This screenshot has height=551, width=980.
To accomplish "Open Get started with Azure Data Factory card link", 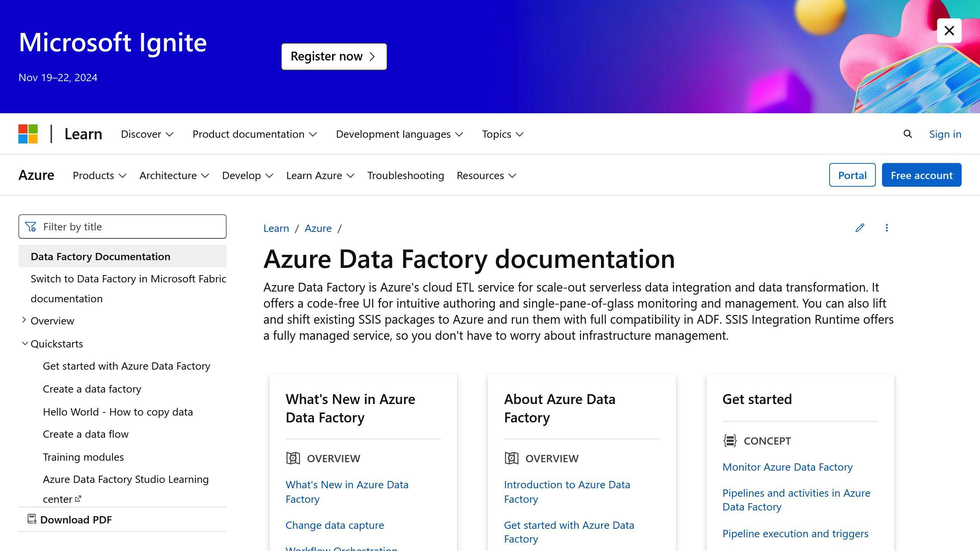I will click(569, 532).
